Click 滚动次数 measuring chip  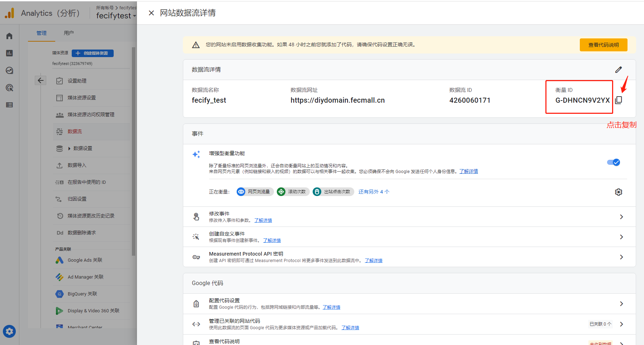pyautogui.click(x=293, y=192)
